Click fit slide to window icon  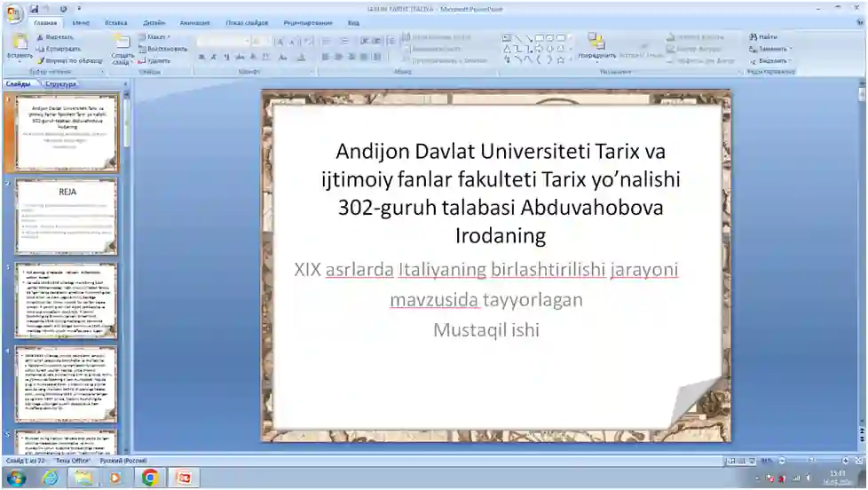[x=859, y=461]
